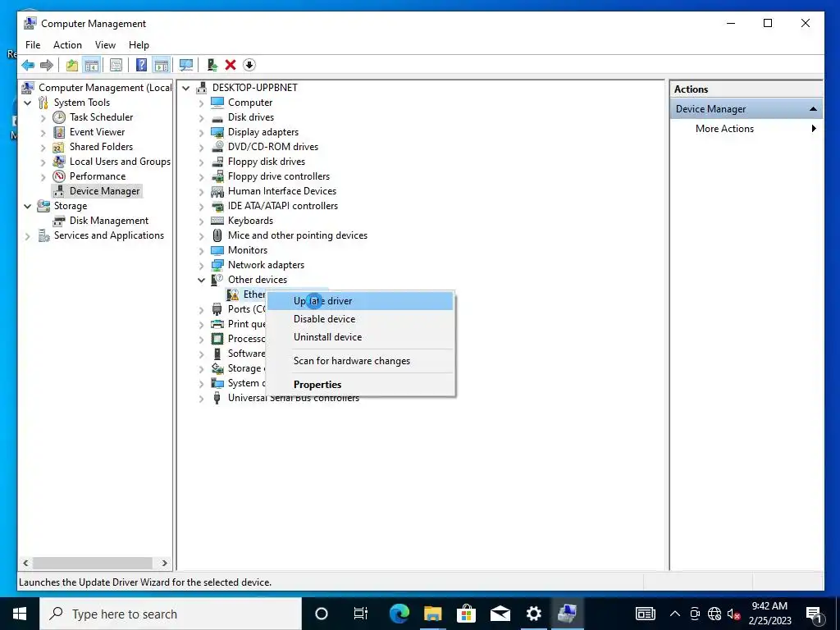Toggle Show/Hide Action Pane toolbar icon
Image resolution: width=840 pixels, height=630 pixels.
point(162,66)
